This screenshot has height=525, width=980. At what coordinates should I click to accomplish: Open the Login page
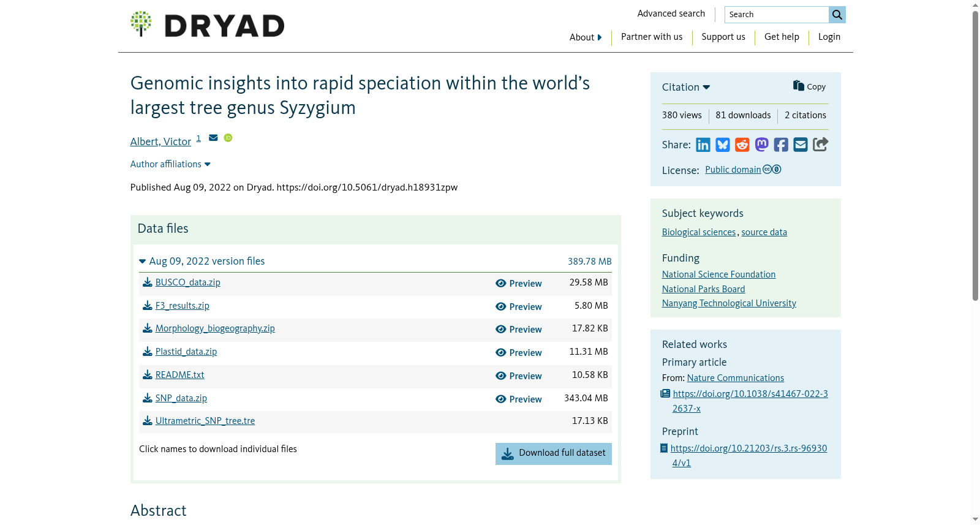point(829,37)
